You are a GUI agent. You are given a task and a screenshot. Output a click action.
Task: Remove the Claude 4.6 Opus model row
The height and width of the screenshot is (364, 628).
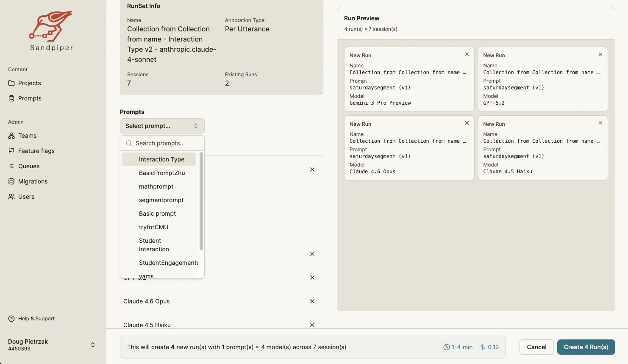[312, 301]
